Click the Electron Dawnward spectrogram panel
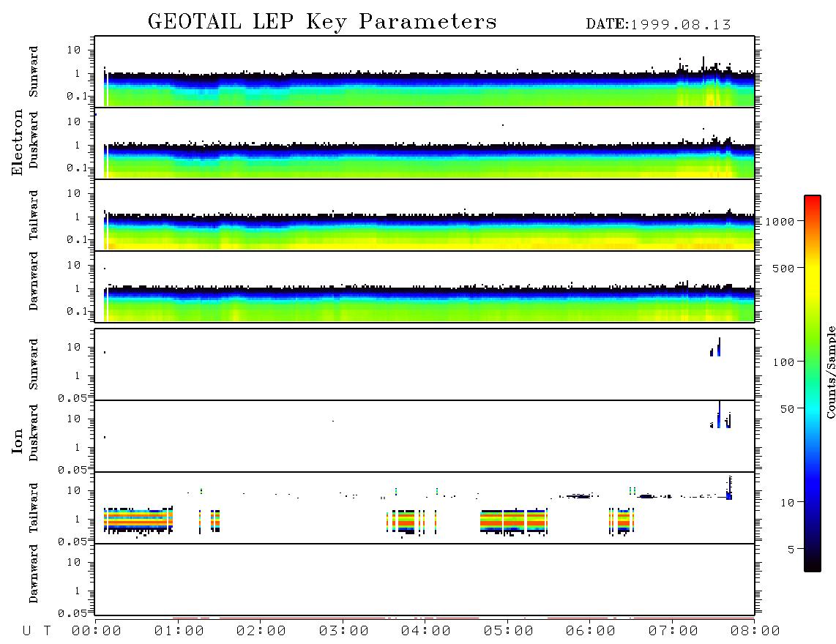This screenshot has width=836, height=644. 425,286
